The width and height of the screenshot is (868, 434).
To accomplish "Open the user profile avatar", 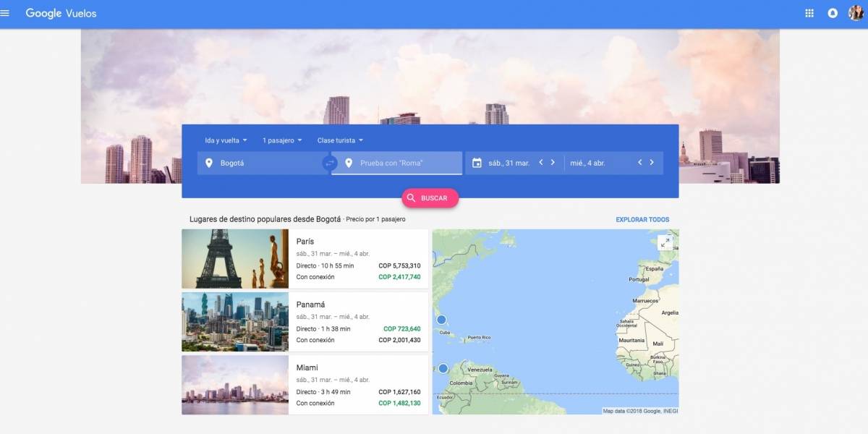I will click(x=856, y=13).
